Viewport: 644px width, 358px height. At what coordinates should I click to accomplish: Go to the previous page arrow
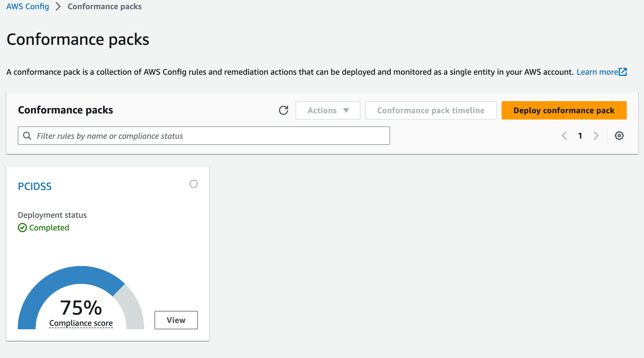coord(564,136)
